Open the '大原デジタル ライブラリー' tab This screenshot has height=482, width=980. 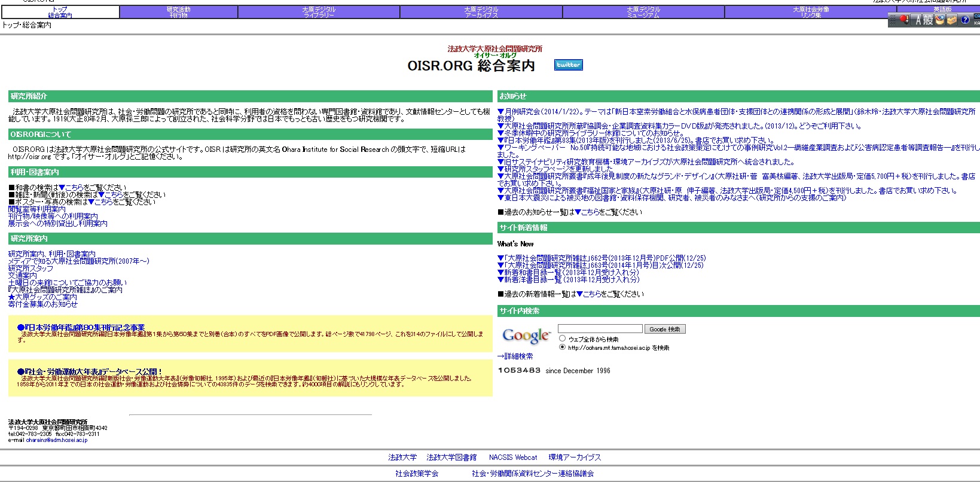coord(319,12)
